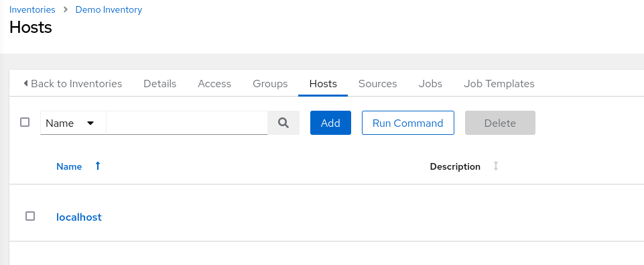Go to the Groups tab
The height and width of the screenshot is (265, 644).
pos(270,84)
